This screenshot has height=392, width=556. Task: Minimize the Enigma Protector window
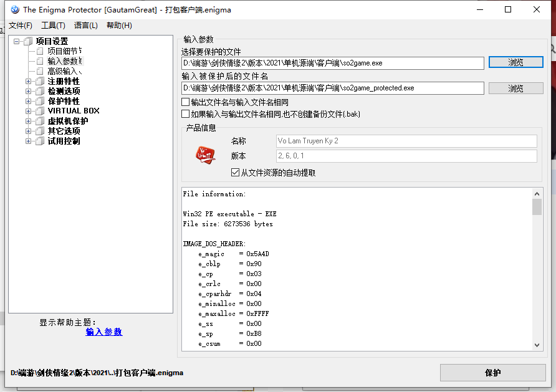click(x=480, y=9)
